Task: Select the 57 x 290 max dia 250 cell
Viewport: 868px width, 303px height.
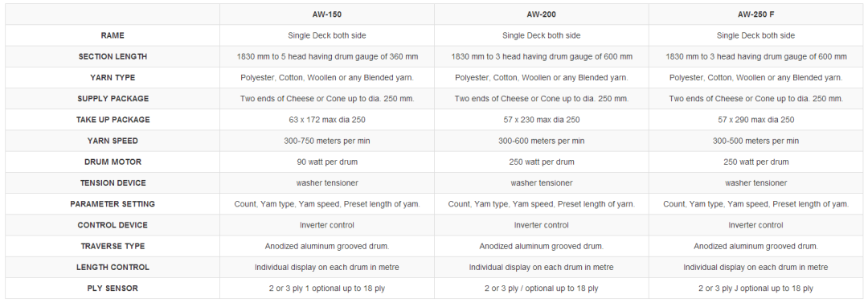Action: click(755, 120)
